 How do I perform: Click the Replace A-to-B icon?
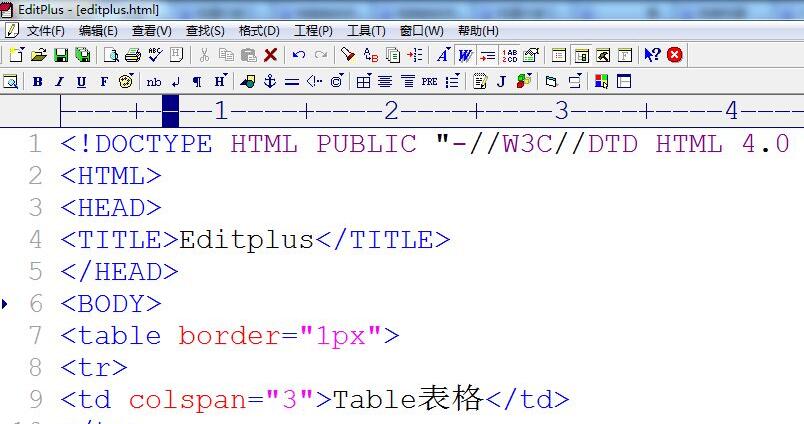tap(371, 55)
